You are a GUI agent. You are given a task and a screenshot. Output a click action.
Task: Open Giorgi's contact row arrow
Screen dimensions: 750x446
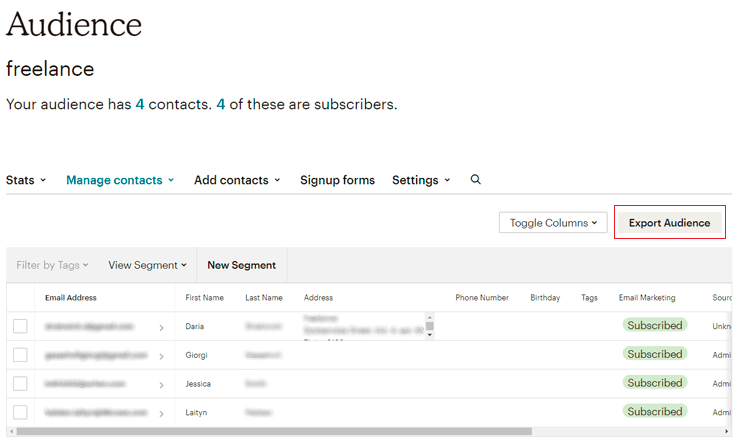(161, 357)
